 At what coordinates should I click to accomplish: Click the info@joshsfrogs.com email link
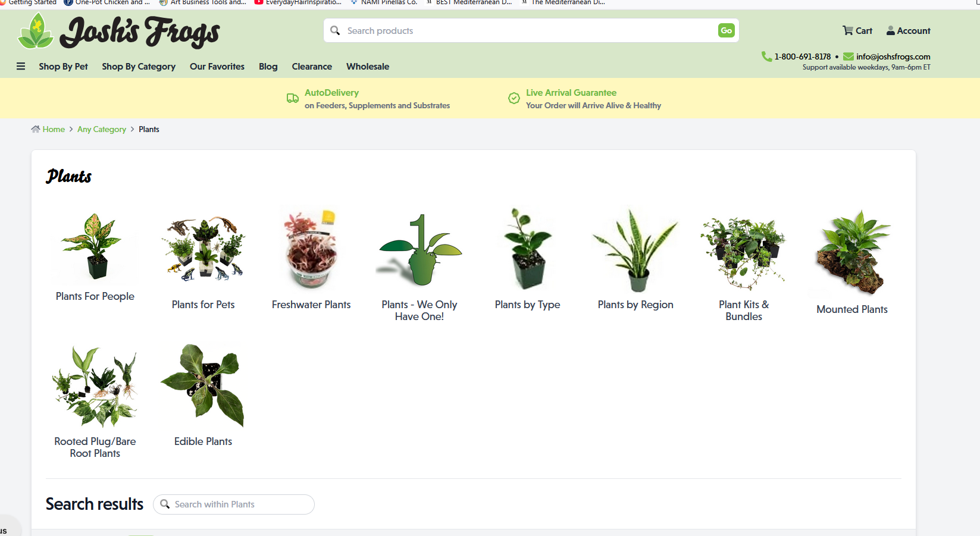[893, 57]
